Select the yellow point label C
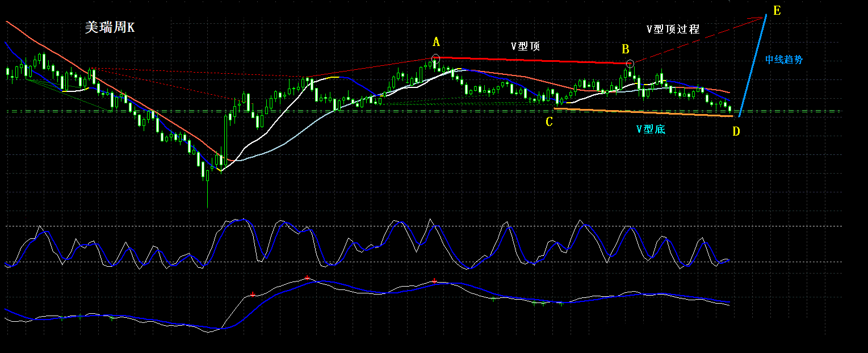The height and width of the screenshot is (353, 868). [x=549, y=121]
